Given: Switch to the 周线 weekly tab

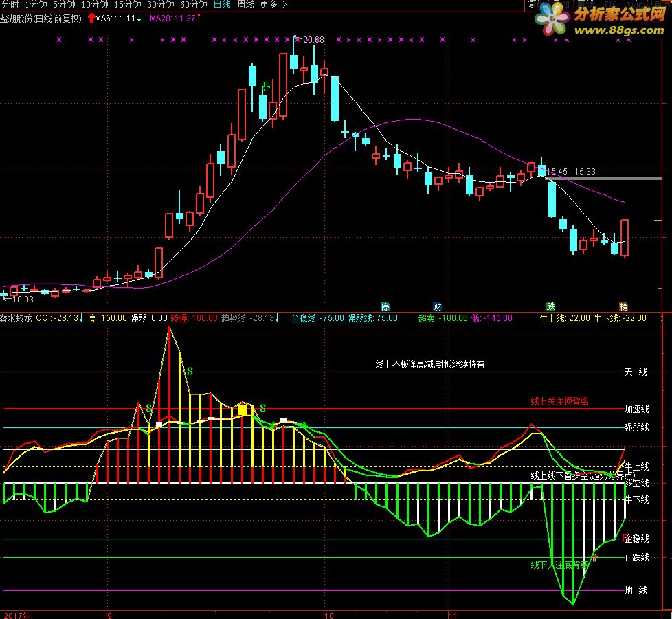Looking at the screenshot, I should pos(245,5).
